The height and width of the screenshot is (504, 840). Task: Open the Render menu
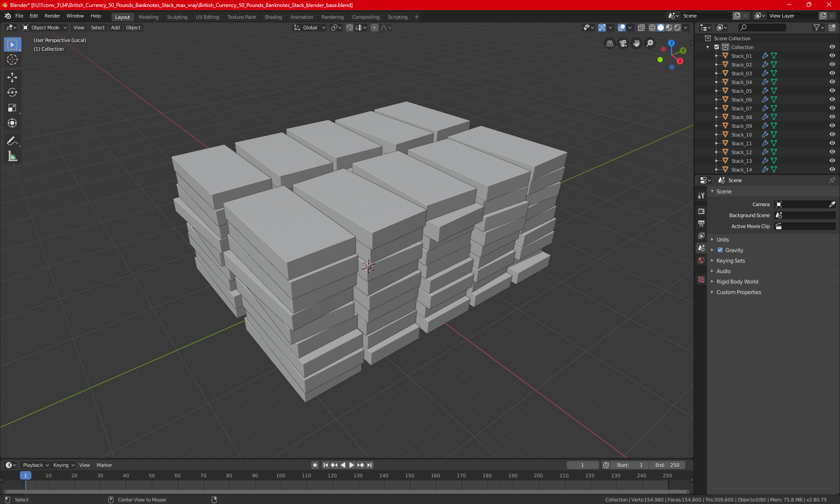coord(52,16)
